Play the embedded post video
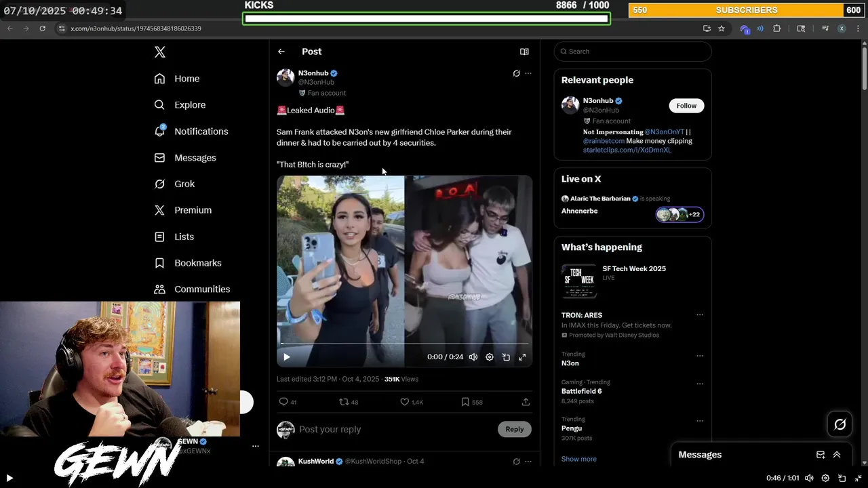Image resolution: width=868 pixels, height=488 pixels. 287,357
